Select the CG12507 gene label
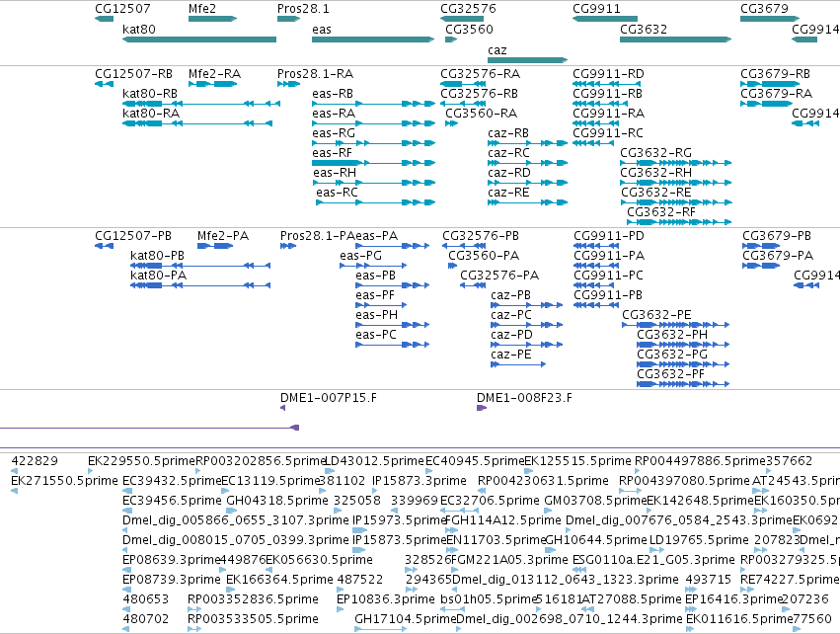 pyautogui.click(x=122, y=9)
